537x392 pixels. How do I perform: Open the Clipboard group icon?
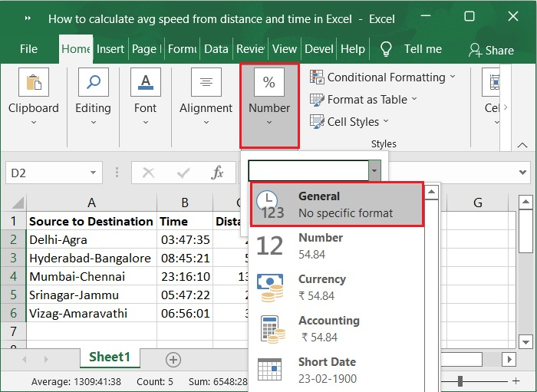(x=34, y=83)
